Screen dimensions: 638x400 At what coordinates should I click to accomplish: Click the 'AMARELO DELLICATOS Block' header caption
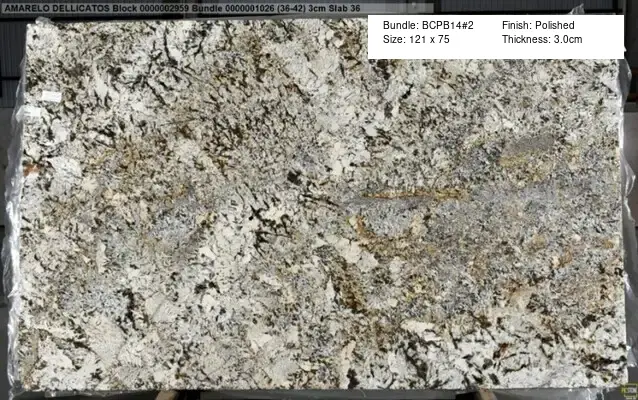182,8
